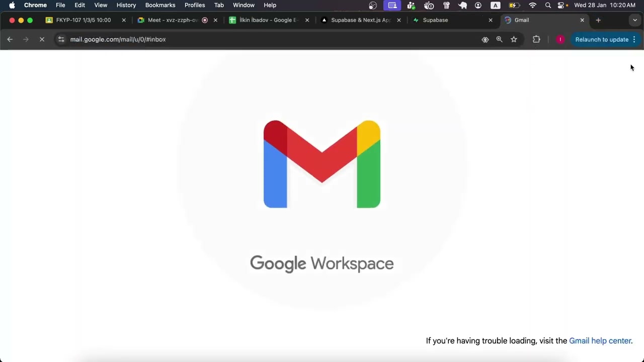The width and height of the screenshot is (644, 362).
Task: Open the Chrome profile avatar
Action: (560, 39)
